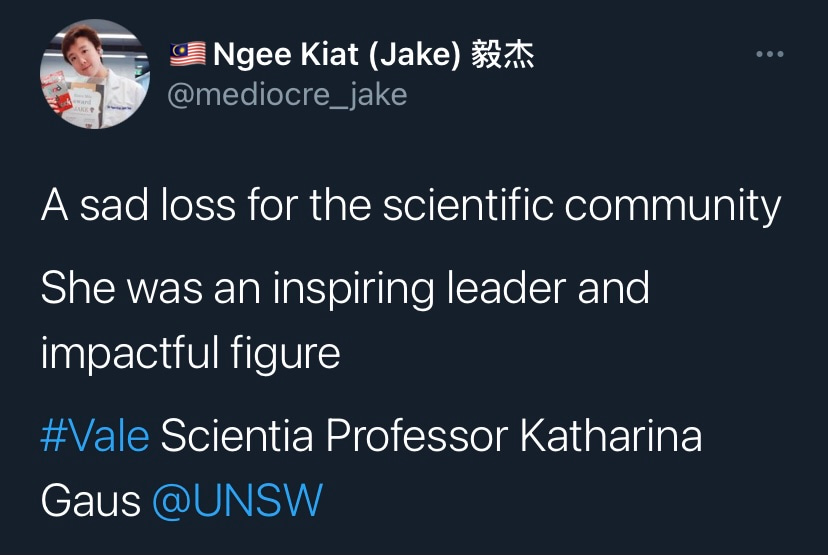Click the word "Scientia" after the hashtag
Screen dimensions: 828x555
point(237,437)
